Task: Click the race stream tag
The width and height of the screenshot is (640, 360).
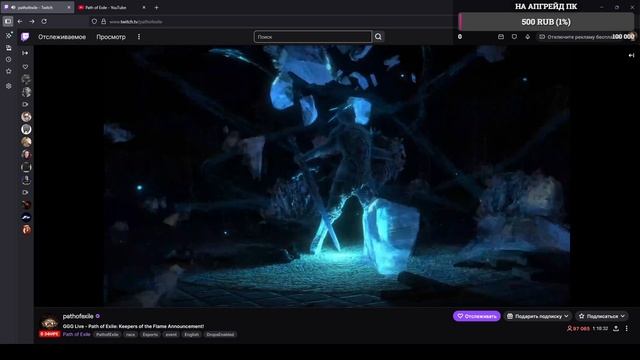Action: [x=130, y=334]
